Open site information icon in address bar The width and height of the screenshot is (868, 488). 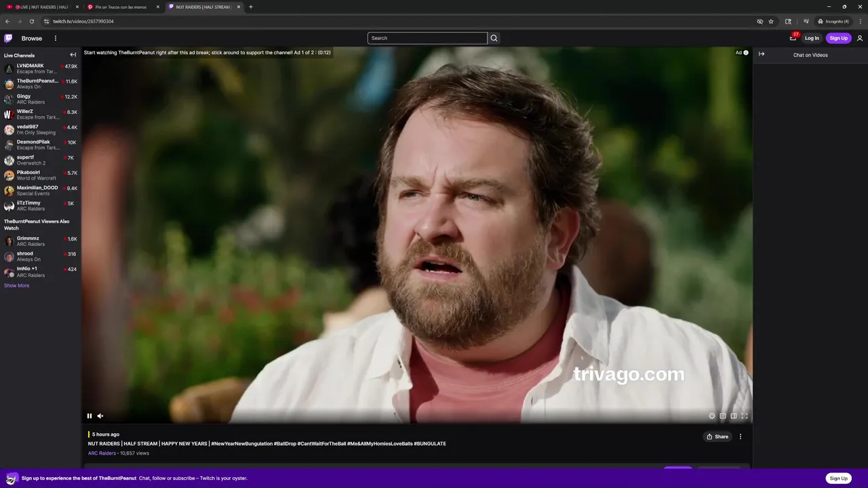[46, 21]
